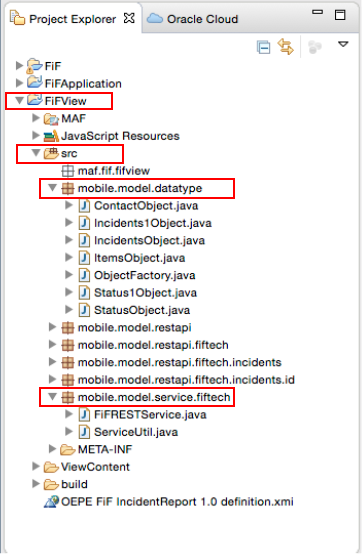The image size is (362, 554).
Task: Click mobile.model.restapi.fiftech package icon
Action: click(68, 345)
